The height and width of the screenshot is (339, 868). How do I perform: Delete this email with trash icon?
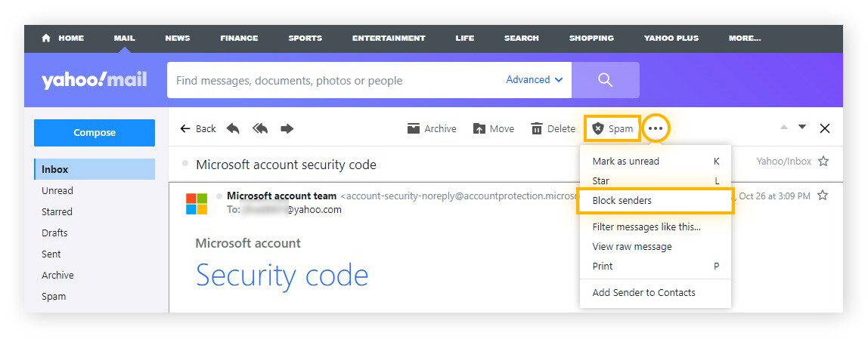537,129
